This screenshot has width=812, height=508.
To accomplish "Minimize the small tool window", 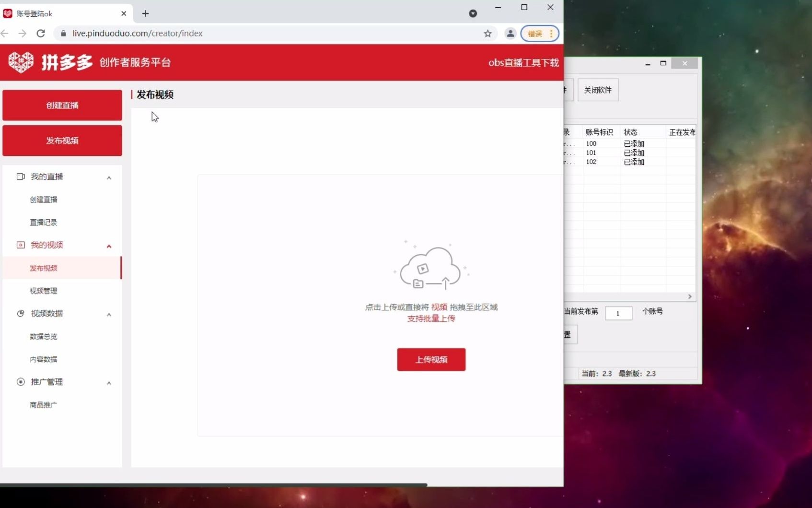I will coord(648,64).
